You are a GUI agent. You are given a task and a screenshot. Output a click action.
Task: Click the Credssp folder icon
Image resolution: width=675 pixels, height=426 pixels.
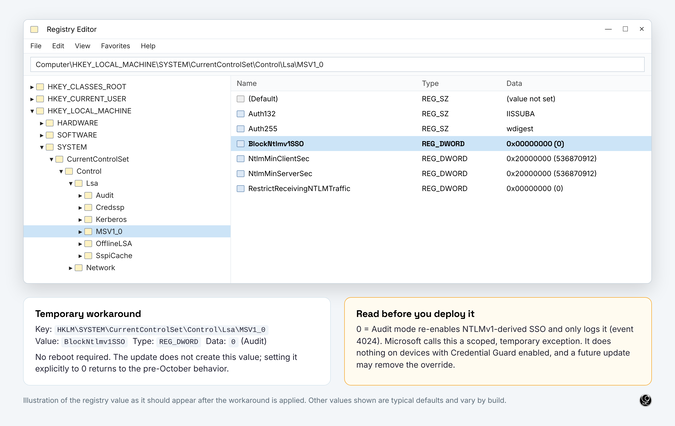click(x=88, y=207)
